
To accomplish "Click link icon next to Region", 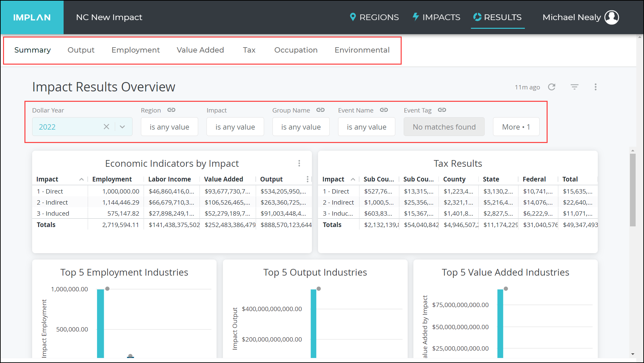I will click(171, 110).
